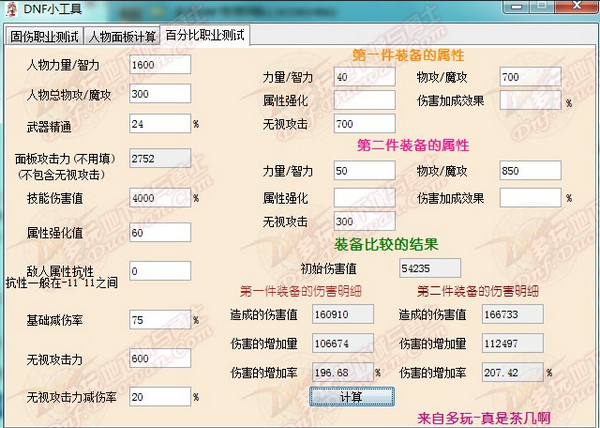
Task: Click the 初始伤害值 result box
Action: [429, 268]
